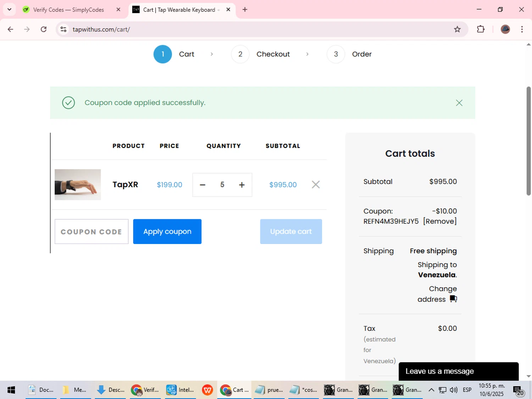Open the *cos... notepad taskbar item
This screenshot has width=532, height=399.
tap(304, 390)
